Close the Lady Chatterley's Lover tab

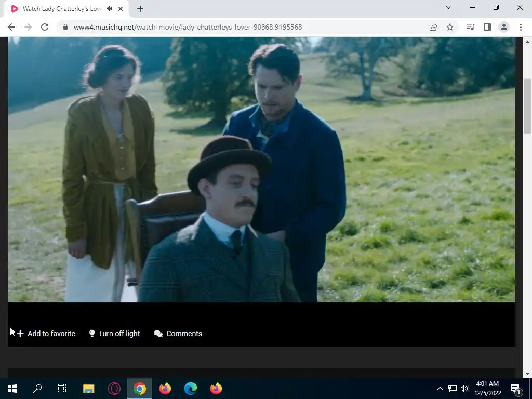point(121,9)
